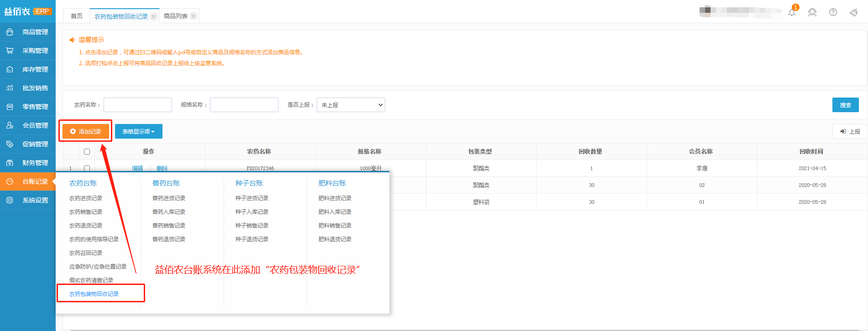868x331 pixels.
Task: Select 农药包装物回收记录 in the menu
Action: [94, 294]
